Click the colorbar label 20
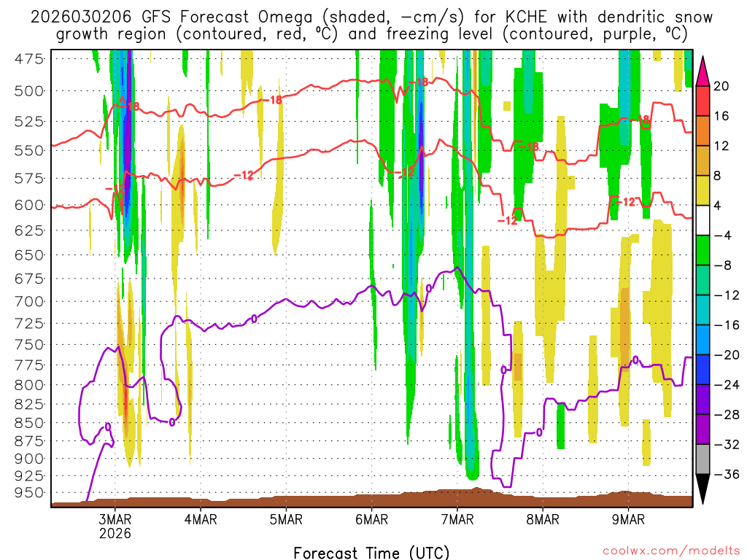747x560 pixels. (721, 86)
